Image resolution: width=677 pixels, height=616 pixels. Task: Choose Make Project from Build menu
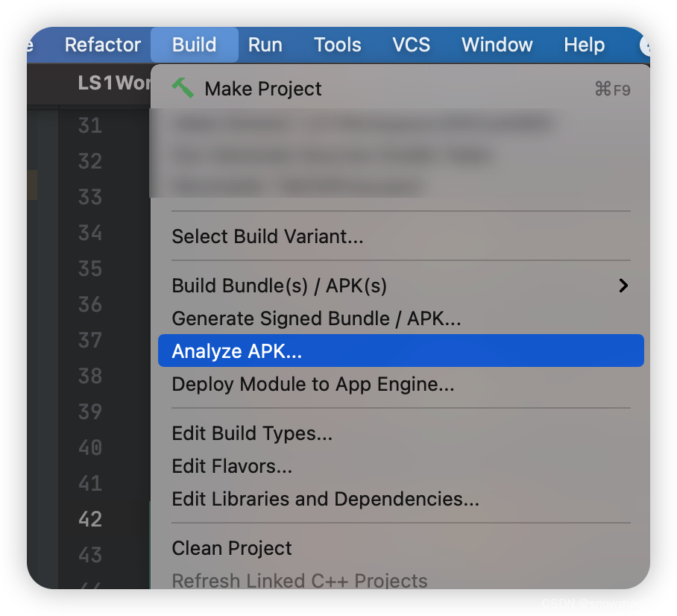(x=401, y=89)
